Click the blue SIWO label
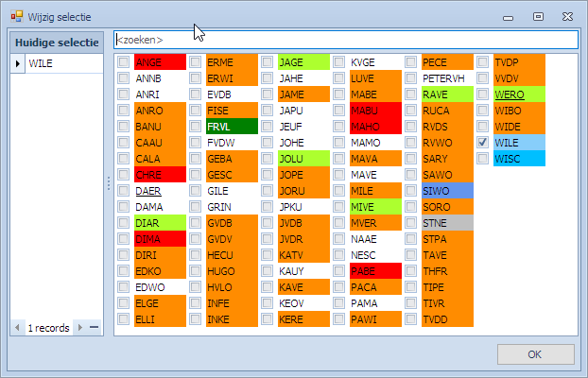The image size is (588, 378). [447, 191]
